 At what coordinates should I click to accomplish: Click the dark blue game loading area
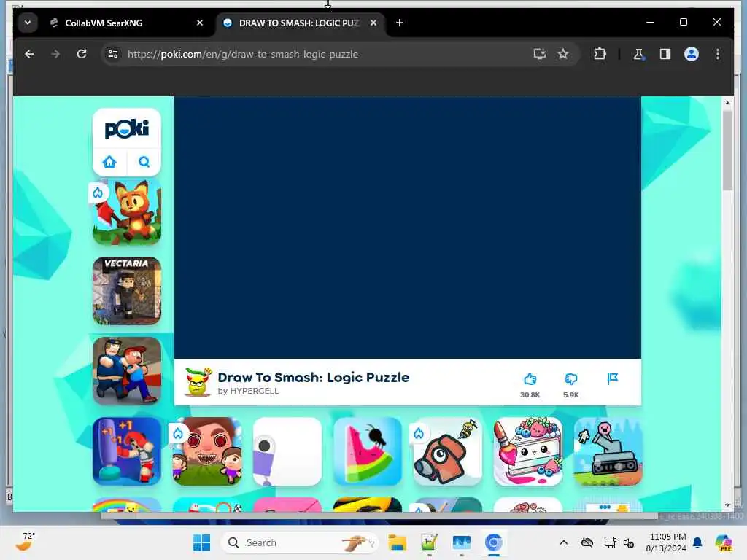click(408, 227)
